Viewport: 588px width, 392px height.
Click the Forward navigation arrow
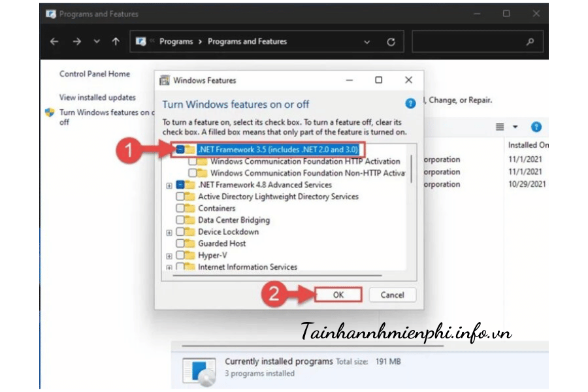pos(76,42)
